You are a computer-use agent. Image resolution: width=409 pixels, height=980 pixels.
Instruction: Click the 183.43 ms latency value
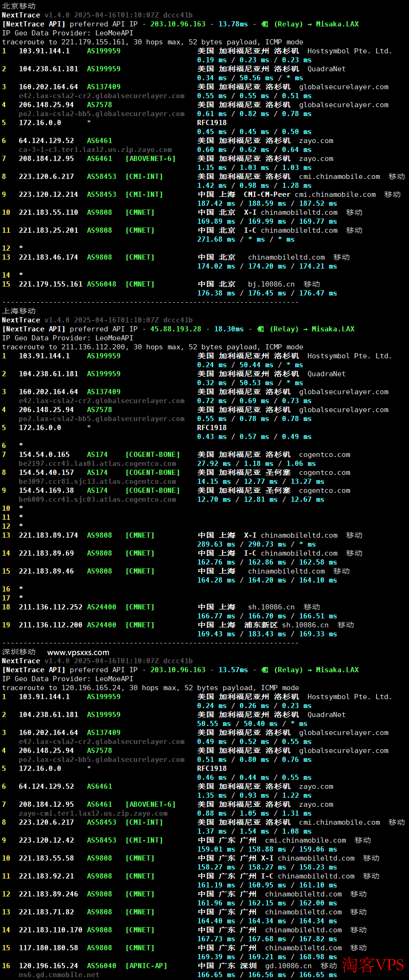(x=267, y=634)
